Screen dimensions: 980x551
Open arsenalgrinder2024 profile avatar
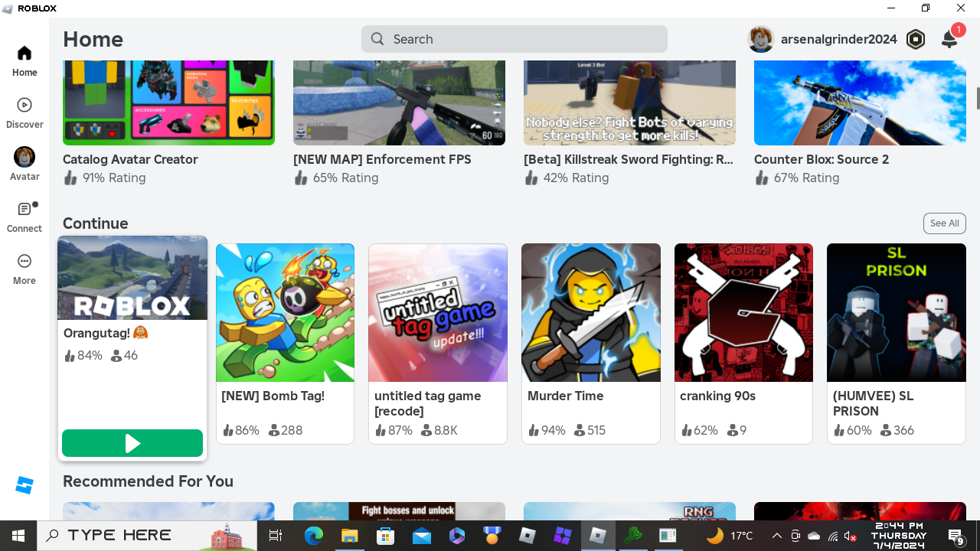pos(761,39)
